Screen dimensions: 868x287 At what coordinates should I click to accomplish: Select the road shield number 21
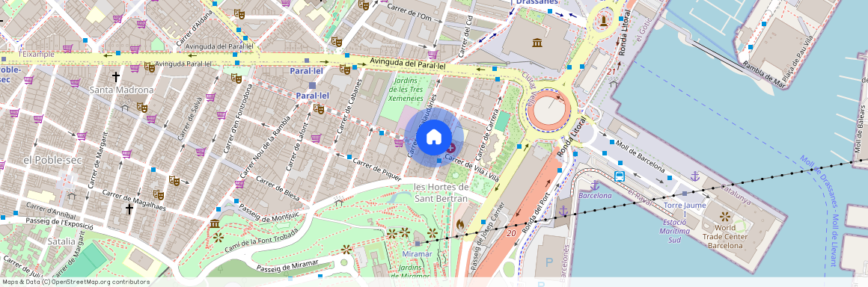pyautogui.click(x=611, y=72)
